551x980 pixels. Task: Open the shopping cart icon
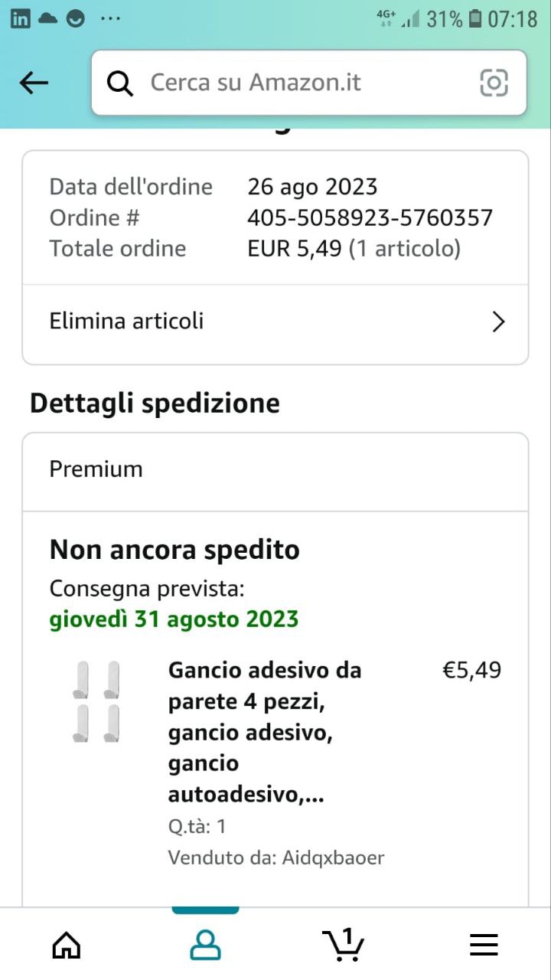click(343, 944)
